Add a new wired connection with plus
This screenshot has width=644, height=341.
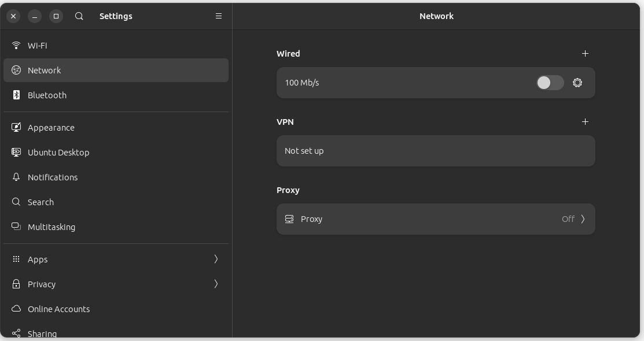pos(585,53)
